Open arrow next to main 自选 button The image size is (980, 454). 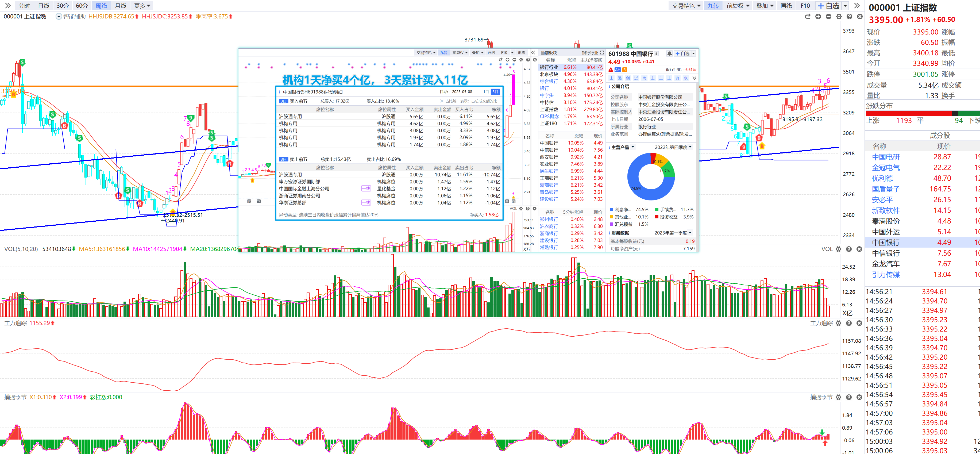[845, 6]
